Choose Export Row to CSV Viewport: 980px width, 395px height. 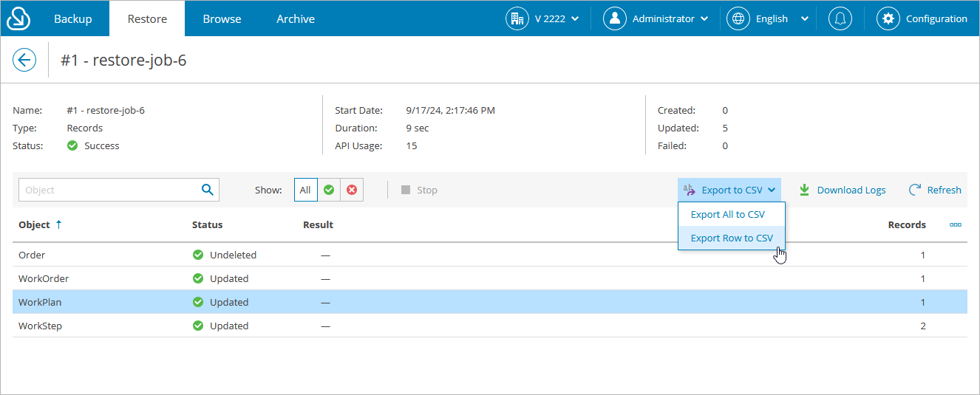(x=732, y=238)
